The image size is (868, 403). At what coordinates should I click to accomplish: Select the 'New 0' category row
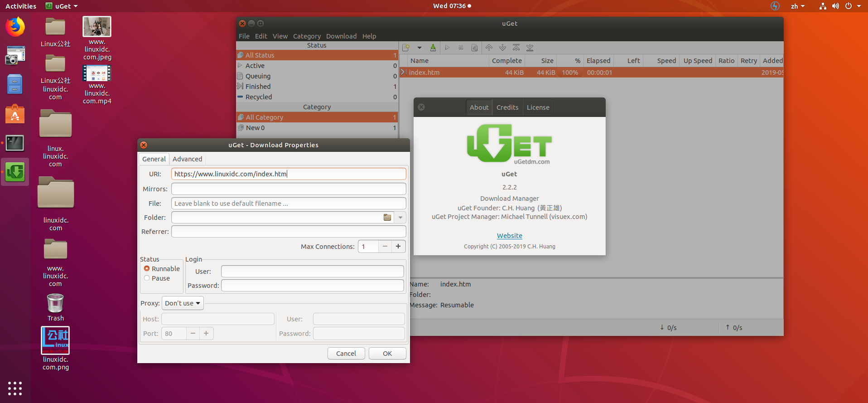pos(317,128)
